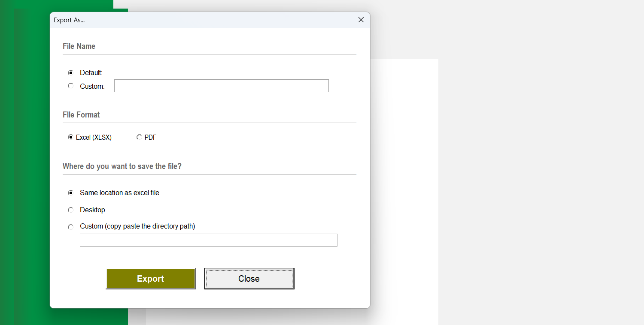The width and height of the screenshot is (644, 325).
Task: Select Excel (XLSX) as file format
Action: point(71,138)
